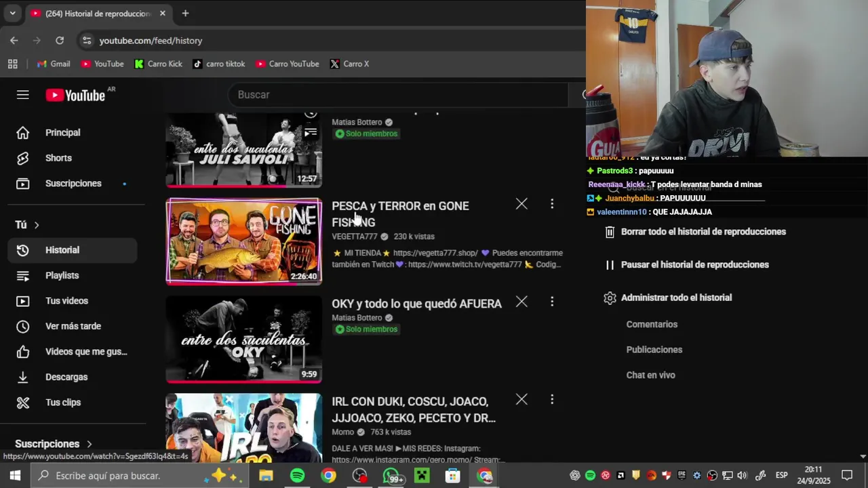
Task: Select Comentarios history link
Action: [652, 325]
